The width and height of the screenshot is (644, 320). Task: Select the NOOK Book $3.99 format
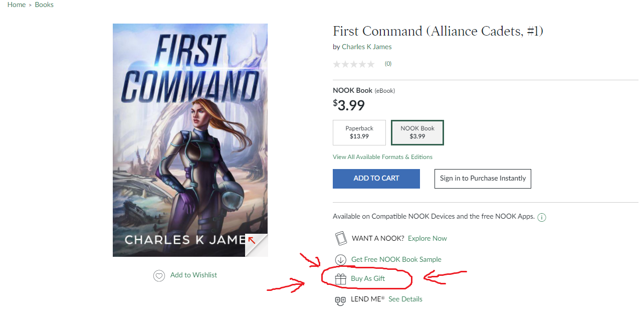(x=417, y=132)
